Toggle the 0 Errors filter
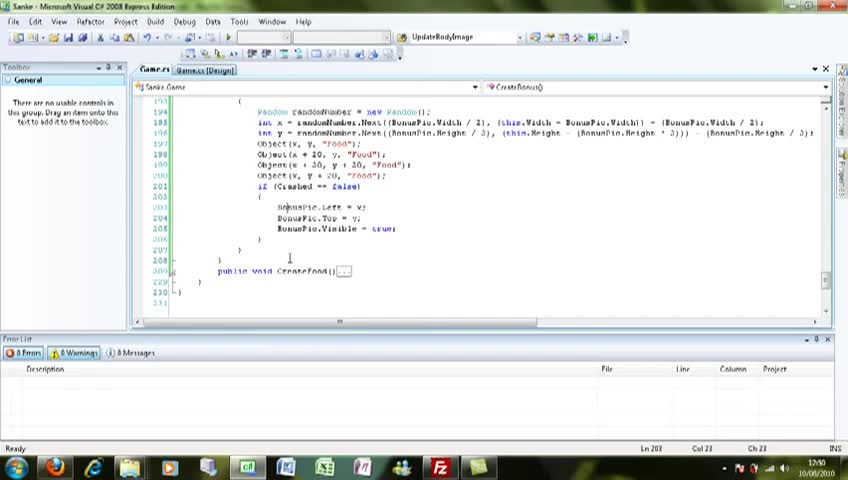This screenshot has width=848, height=480. click(x=23, y=353)
